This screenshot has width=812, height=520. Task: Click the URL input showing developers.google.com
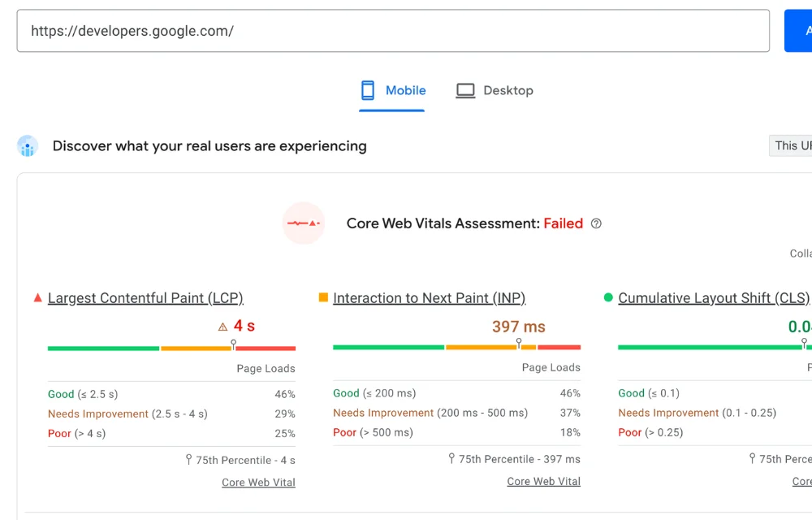(x=393, y=30)
